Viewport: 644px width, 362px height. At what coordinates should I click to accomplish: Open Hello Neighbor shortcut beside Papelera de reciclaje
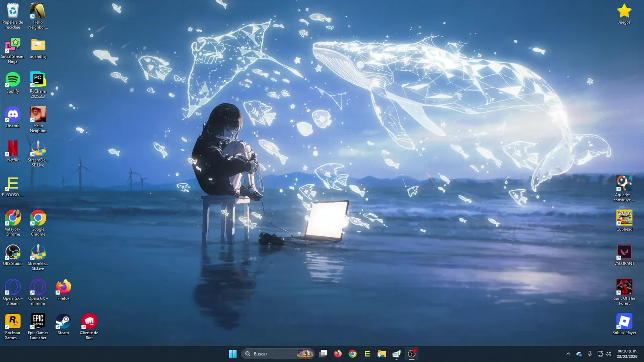38,16
